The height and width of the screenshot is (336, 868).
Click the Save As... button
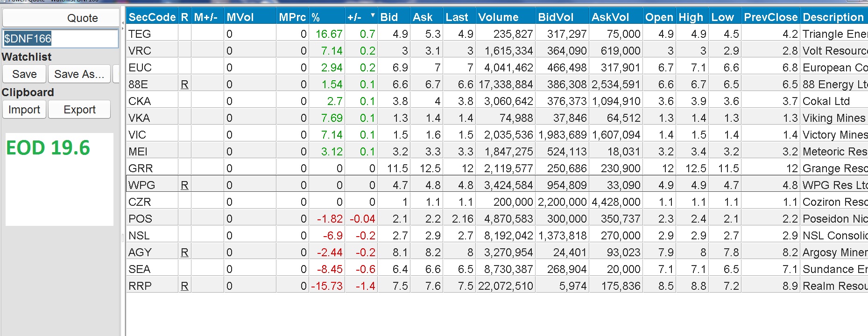coord(79,74)
